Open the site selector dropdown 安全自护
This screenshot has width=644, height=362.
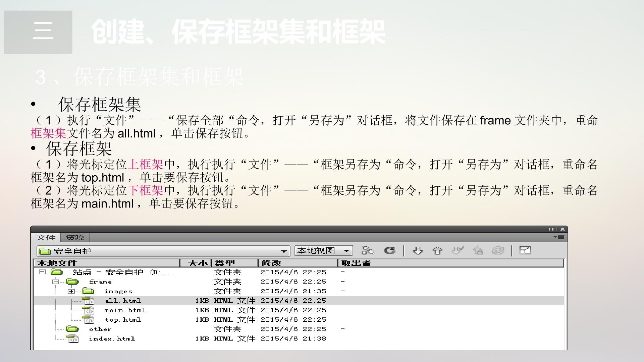[x=163, y=251]
